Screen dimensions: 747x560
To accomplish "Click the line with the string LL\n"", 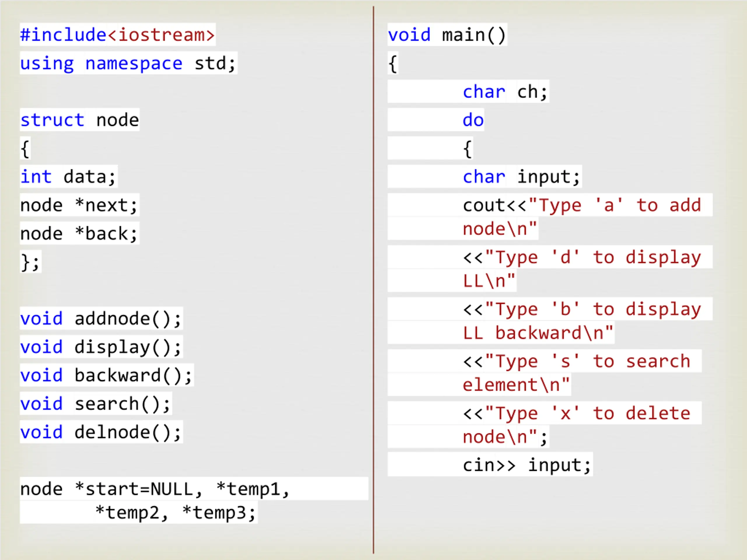I will pyautogui.click(x=489, y=281).
